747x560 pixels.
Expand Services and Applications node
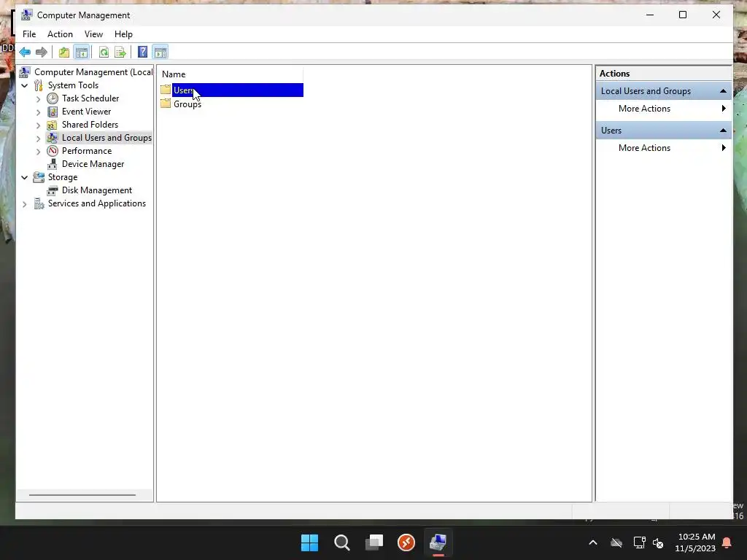[x=25, y=204]
